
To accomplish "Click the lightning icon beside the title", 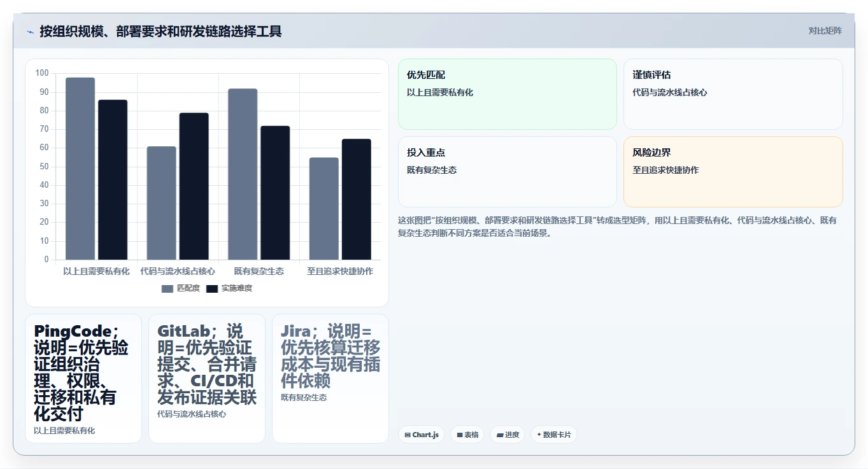I will point(30,32).
